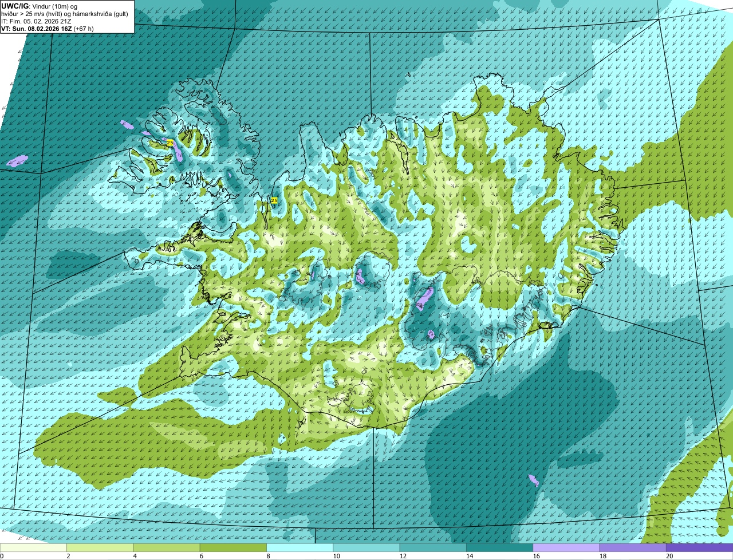Click the yellow '25' gust marker east of Westfjords bay
Screen dimensions: 733x560
coord(274,200)
